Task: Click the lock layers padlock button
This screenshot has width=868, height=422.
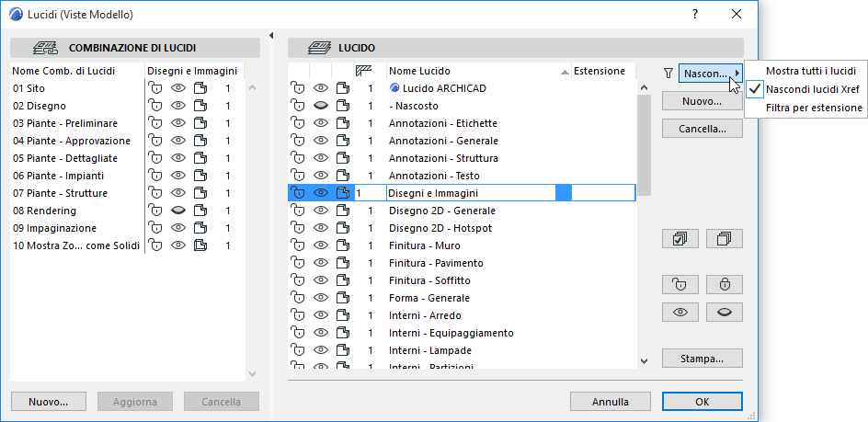Action: point(724,285)
